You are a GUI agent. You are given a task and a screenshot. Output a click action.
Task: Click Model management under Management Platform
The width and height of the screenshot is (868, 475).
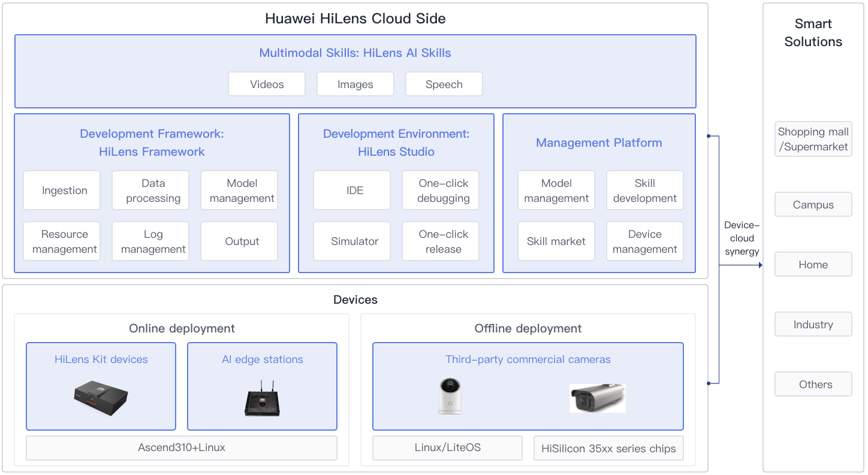556,190
